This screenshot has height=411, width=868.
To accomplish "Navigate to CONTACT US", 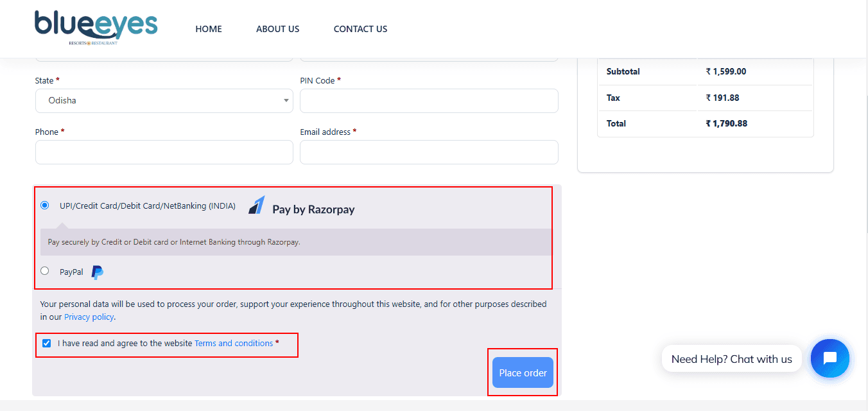I will [x=360, y=29].
